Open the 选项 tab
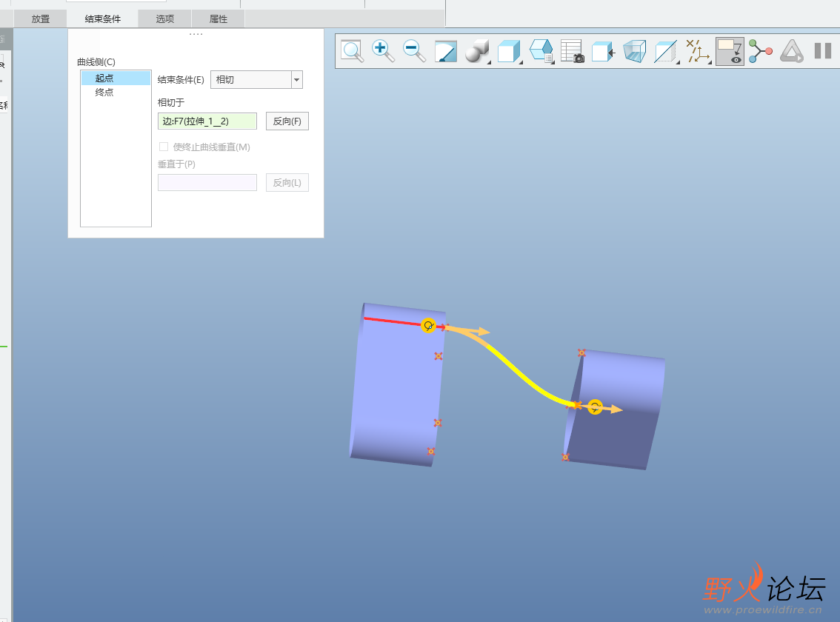Screen dimensions: 840x622 pos(164,19)
